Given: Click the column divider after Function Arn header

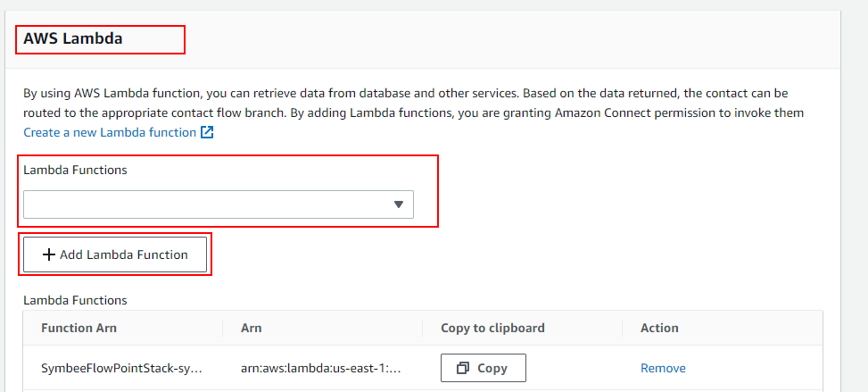Looking at the screenshot, I should [222, 328].
